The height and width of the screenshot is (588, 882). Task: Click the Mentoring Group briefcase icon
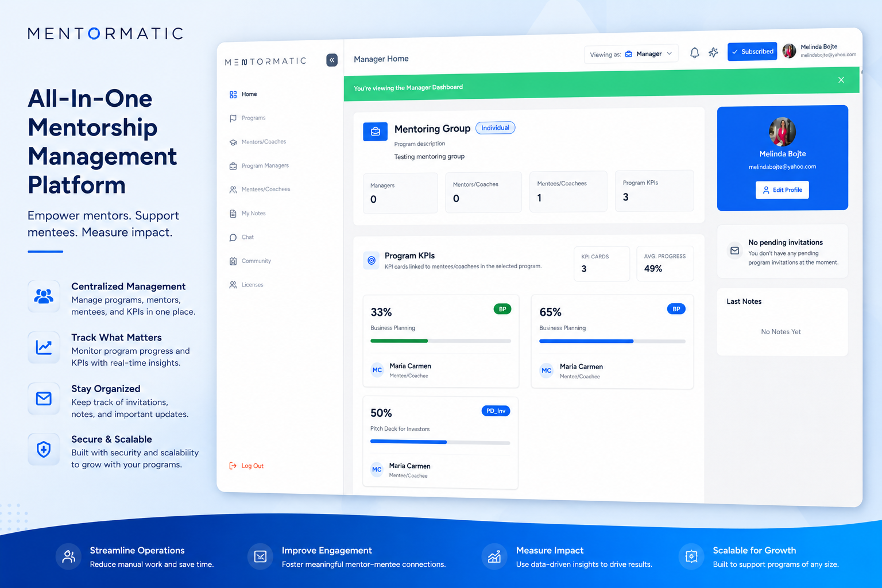[376, 131]
